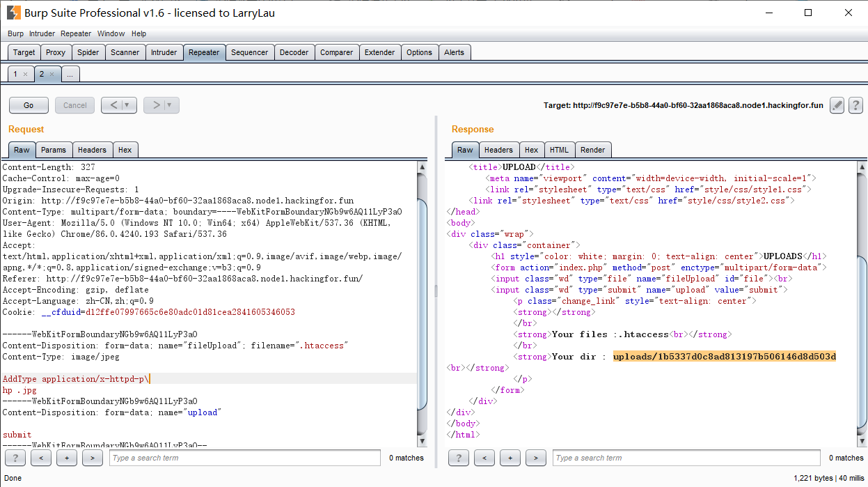
Task: Click the Content-Length: 327 header line
Action: pyautogui.click(x=49, y=167)
